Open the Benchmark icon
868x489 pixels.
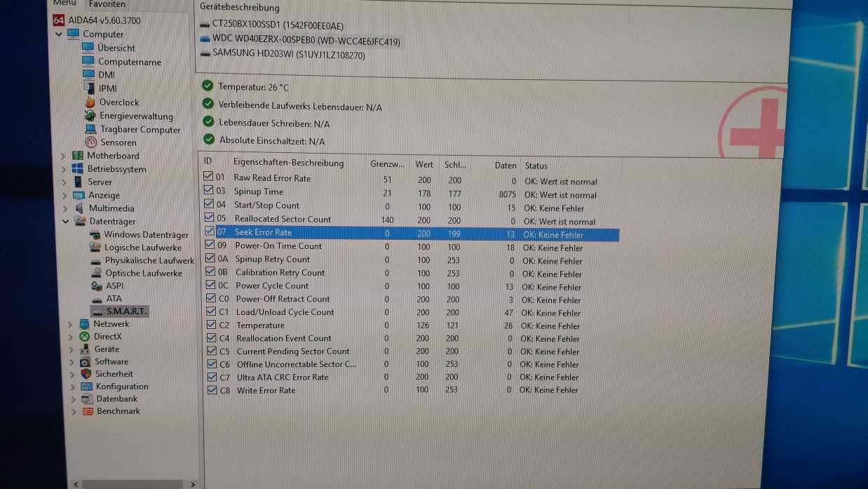[87, 411]
